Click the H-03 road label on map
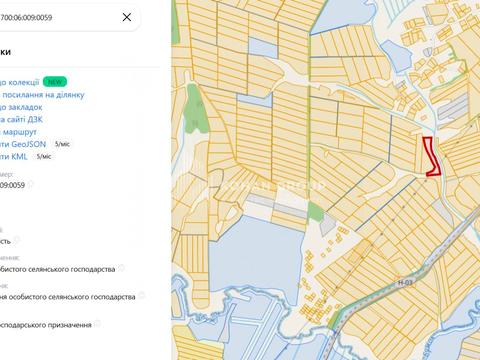 coord(405,283)
